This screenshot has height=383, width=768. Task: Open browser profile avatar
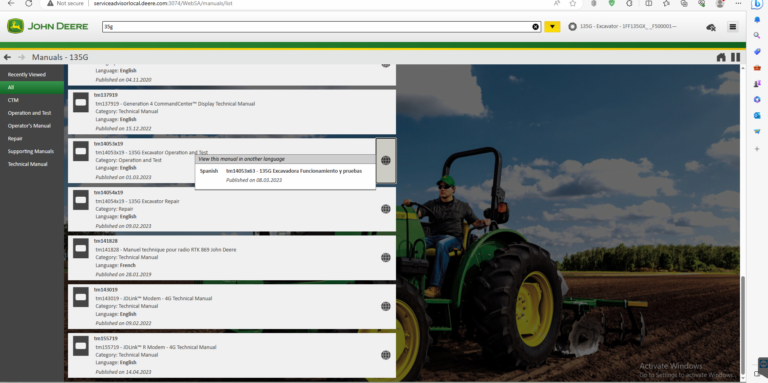(x=720, y=3)
